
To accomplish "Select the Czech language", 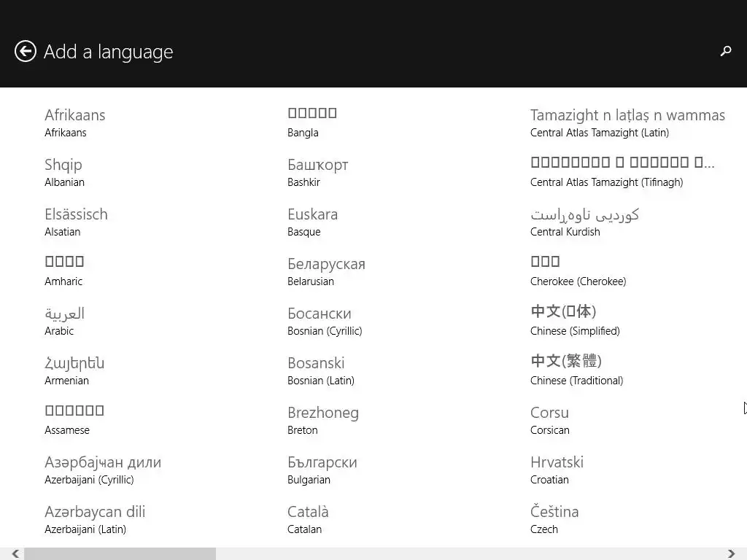I will click(x=554, y=519).
